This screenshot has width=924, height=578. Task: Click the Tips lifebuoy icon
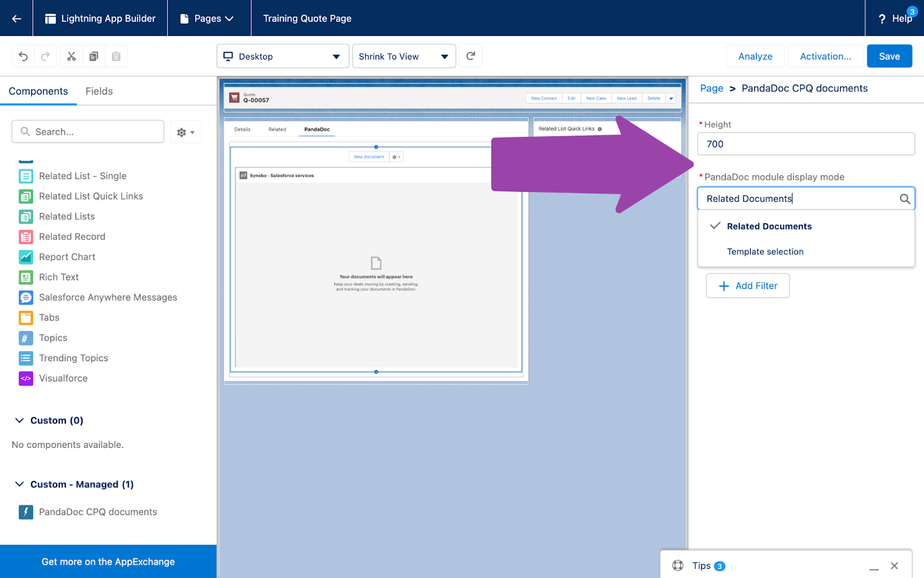(x=678, y=565)
